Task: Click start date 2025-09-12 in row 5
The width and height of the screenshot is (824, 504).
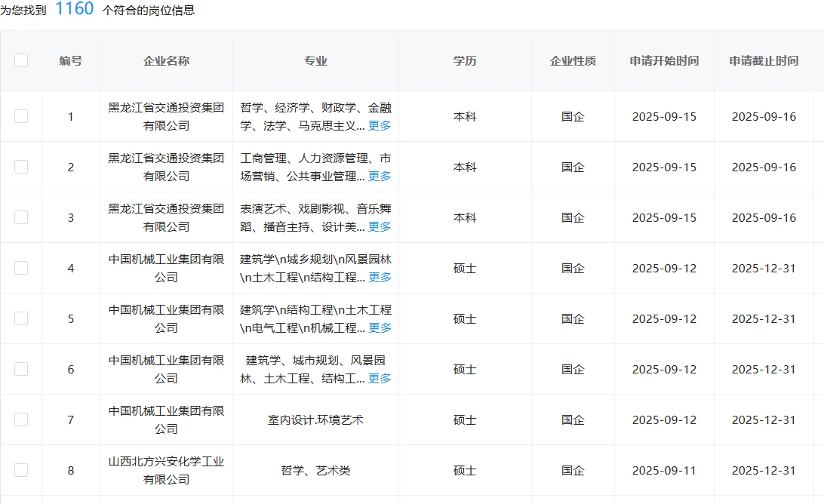Action: coord(664,318)
